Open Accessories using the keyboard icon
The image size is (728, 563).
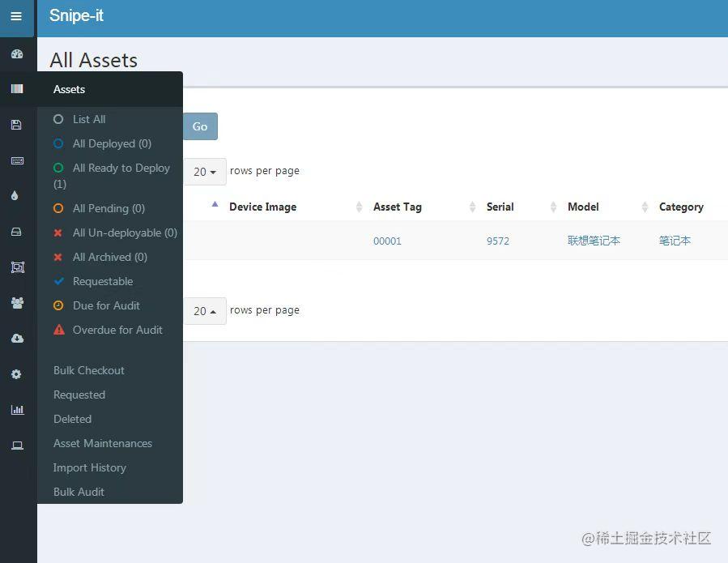coord(17,160)
